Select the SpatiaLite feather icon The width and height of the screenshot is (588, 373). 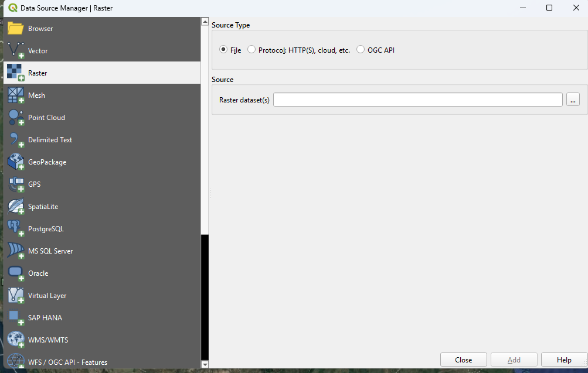15,206
